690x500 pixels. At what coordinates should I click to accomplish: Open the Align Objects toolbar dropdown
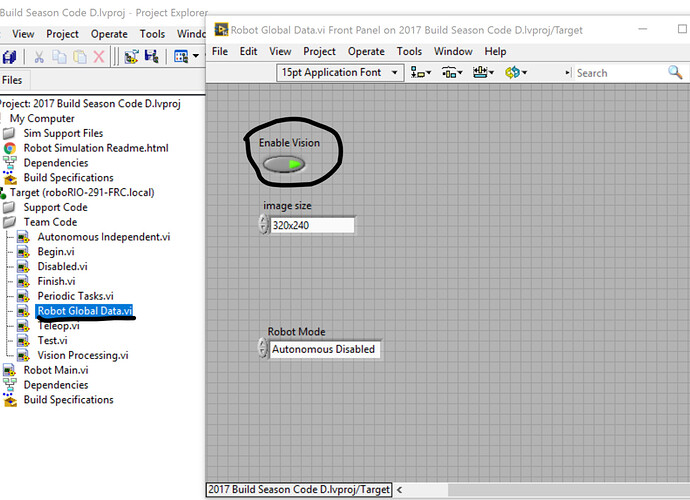(420, 72)
